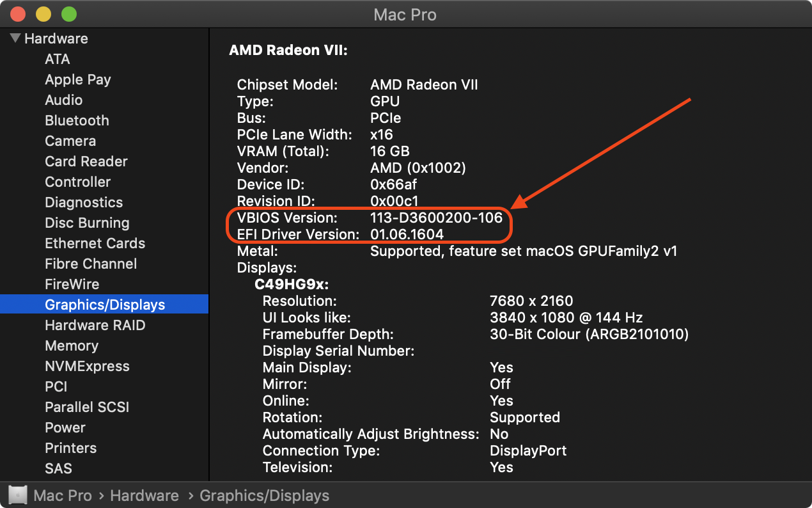Click the Automatically Adjust Brightness value No
Viewport: 812px width, 508px height.
coord(499,434)
